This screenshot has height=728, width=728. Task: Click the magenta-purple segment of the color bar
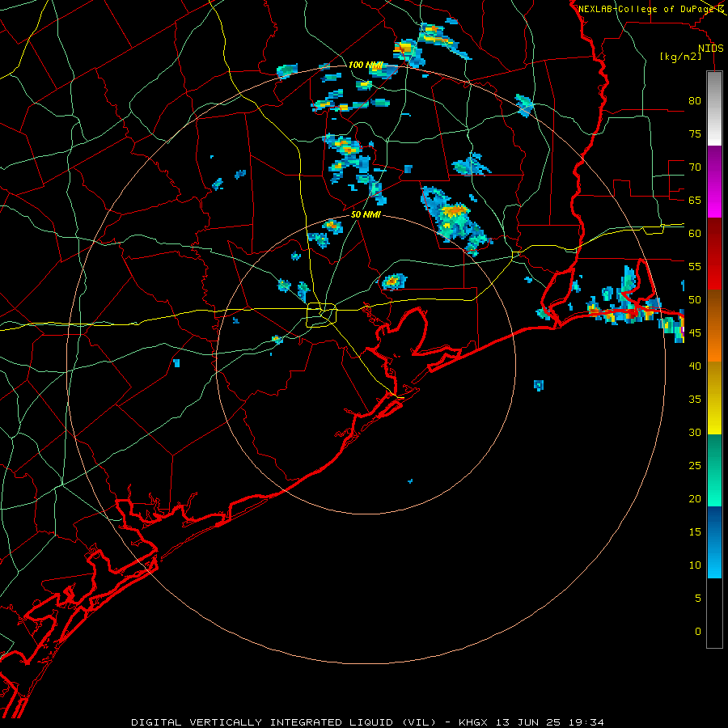click(x=714, y=182)
